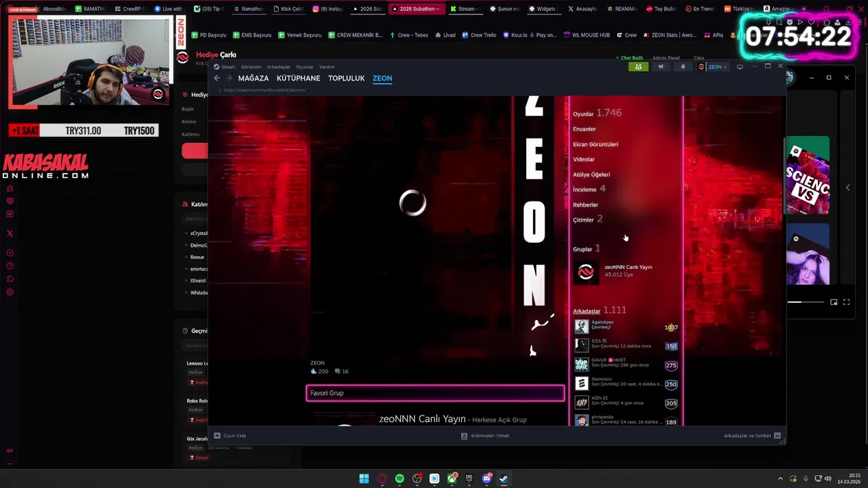Open the Gruplar link
The height and width of the screenshot is (488, 868).
point(586,249)
